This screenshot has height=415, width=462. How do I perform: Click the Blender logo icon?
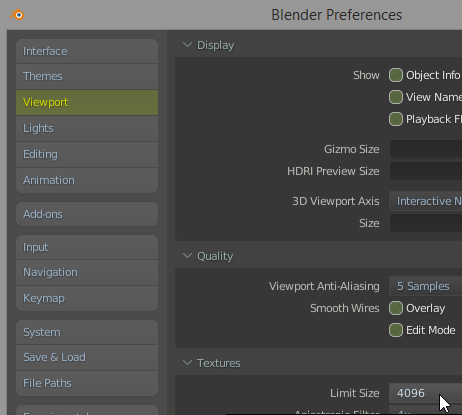(x=17, y=15)
